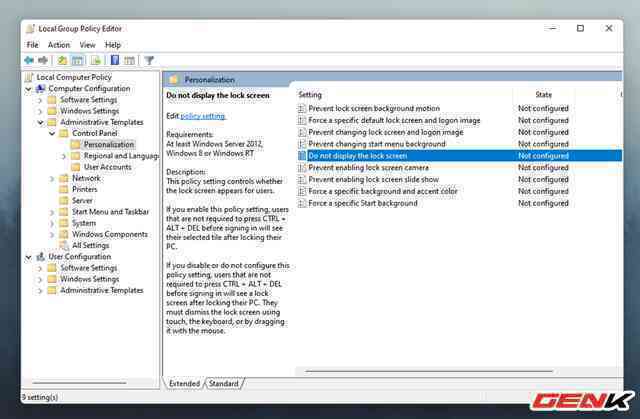Click the Computer Configuration icon in tree
The width and height of the screenshot is (640, 419).
[x=40, y=89]
